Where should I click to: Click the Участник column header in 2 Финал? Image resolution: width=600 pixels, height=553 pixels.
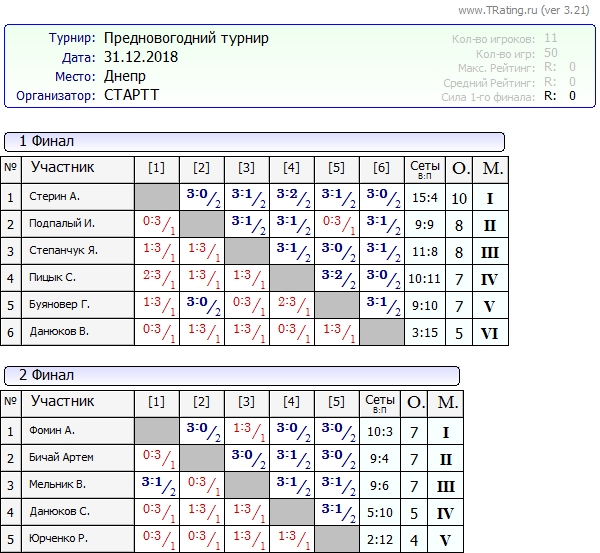click(62, 402)
